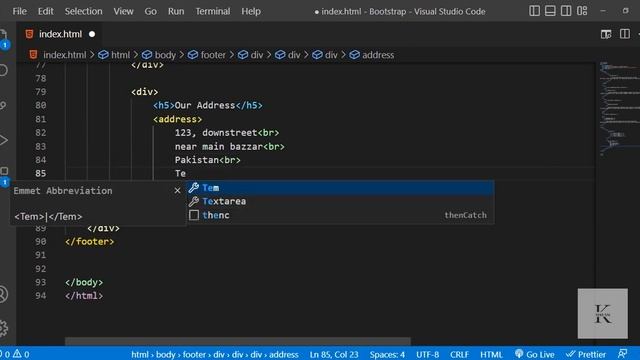Viewport: 640px width, 360px height.
Task: Toggle the bottom panel layout icon
Action: pos(550,11)
